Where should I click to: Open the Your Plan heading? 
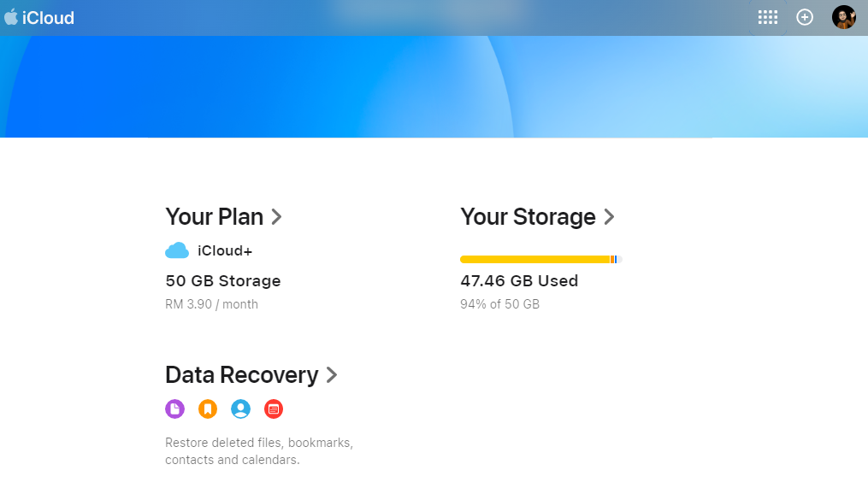214,217
